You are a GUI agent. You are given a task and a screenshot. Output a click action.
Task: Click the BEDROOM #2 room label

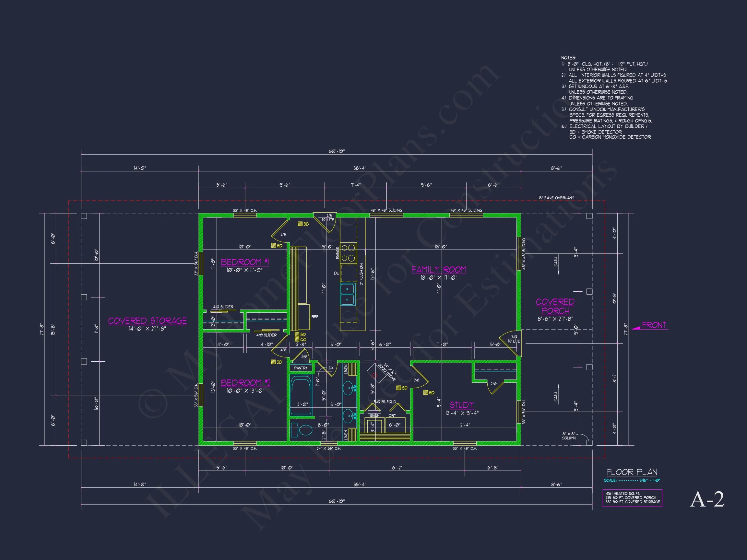tap(245, 382)
